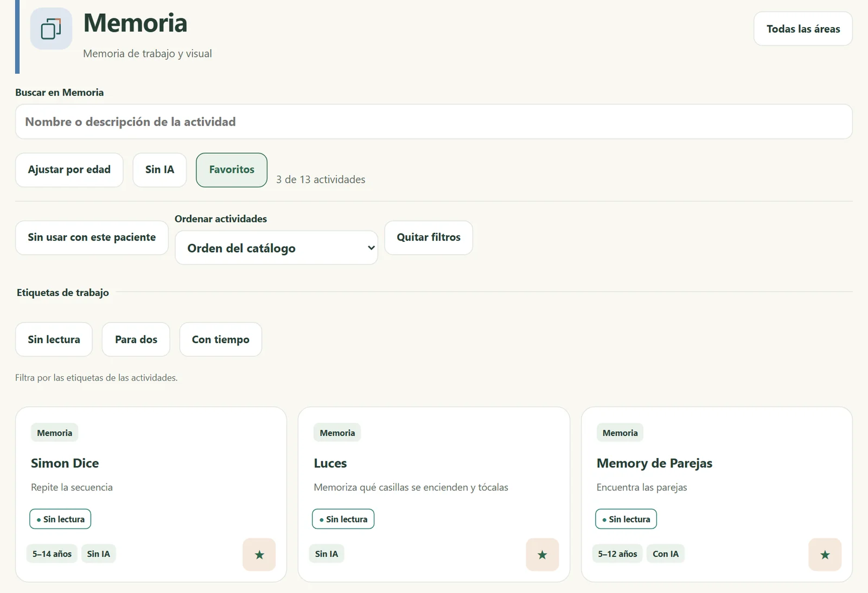Click the Luces description about casillas

[x=411, y=487]
